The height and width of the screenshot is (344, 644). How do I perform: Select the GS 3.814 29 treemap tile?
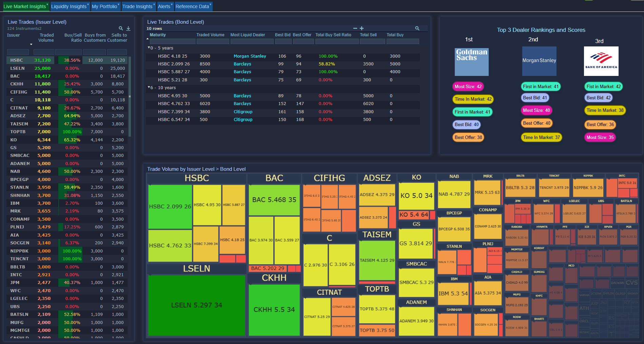point(415,243)
